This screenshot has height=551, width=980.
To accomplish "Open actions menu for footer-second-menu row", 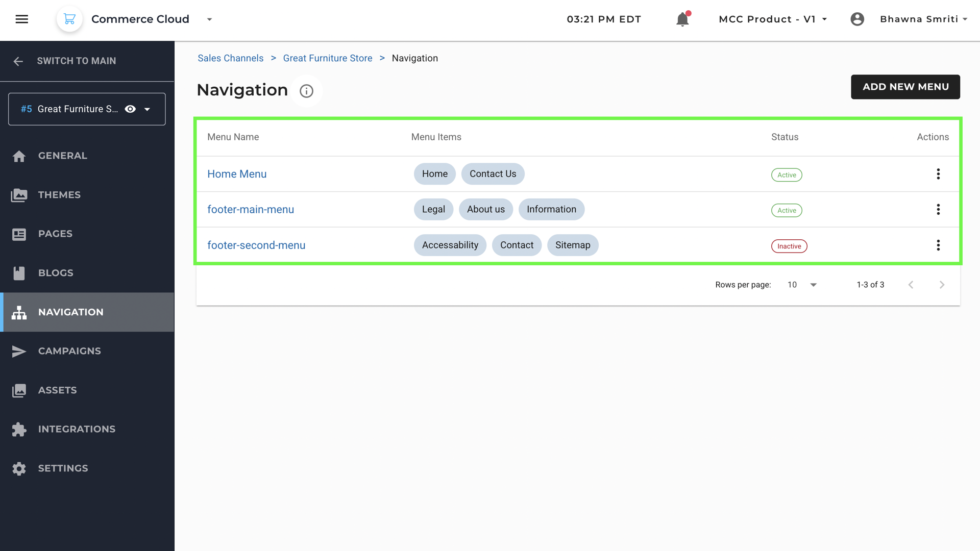I will tap(938, 245).
